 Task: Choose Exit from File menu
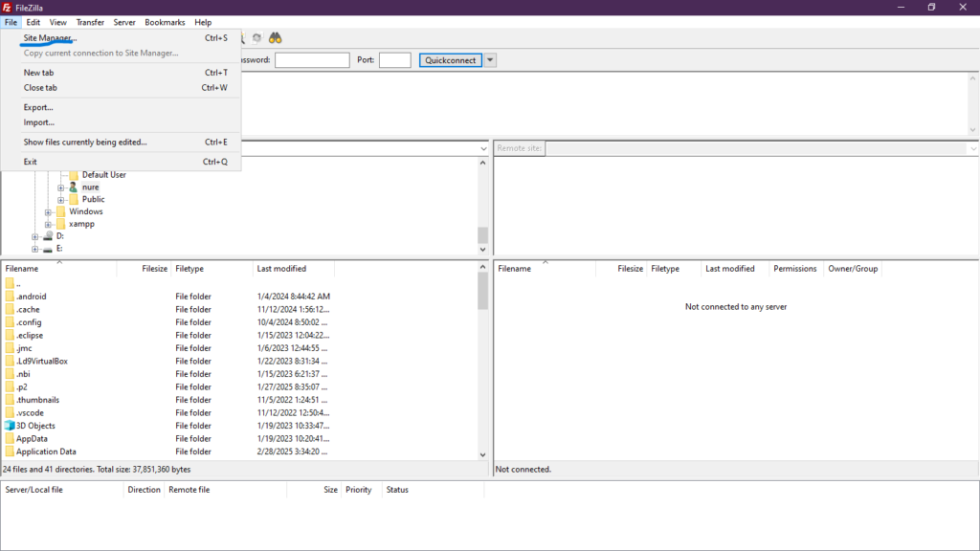(x=122, y=162)
